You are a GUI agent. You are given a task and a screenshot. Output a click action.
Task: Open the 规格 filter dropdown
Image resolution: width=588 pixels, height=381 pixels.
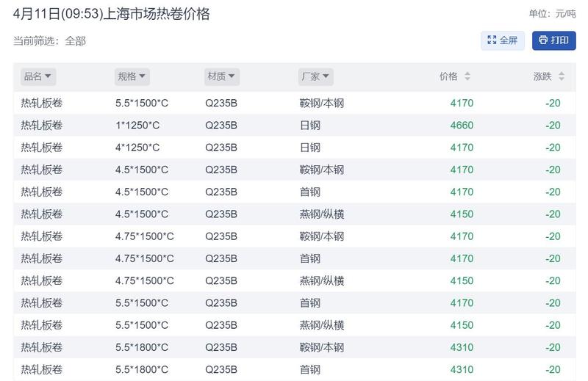click(x=132, y=76)
